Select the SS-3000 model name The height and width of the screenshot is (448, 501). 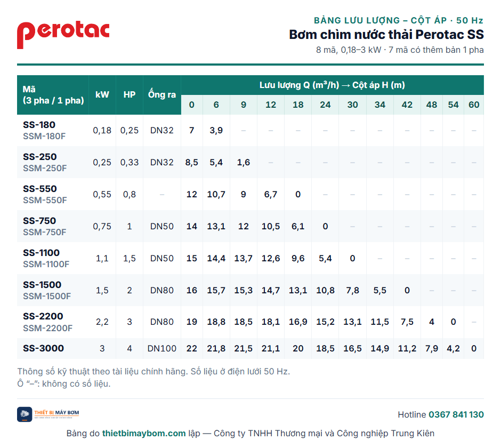click(43, 348)
